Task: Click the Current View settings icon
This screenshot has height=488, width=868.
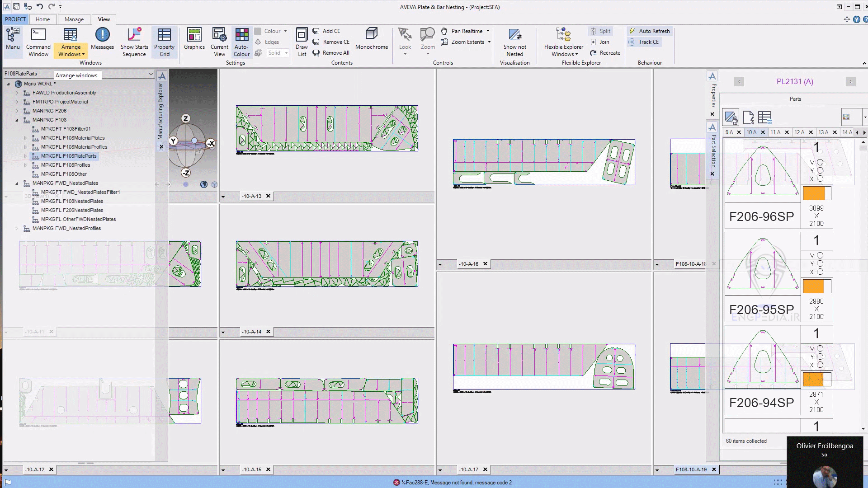Action: (x=219, y=40)
